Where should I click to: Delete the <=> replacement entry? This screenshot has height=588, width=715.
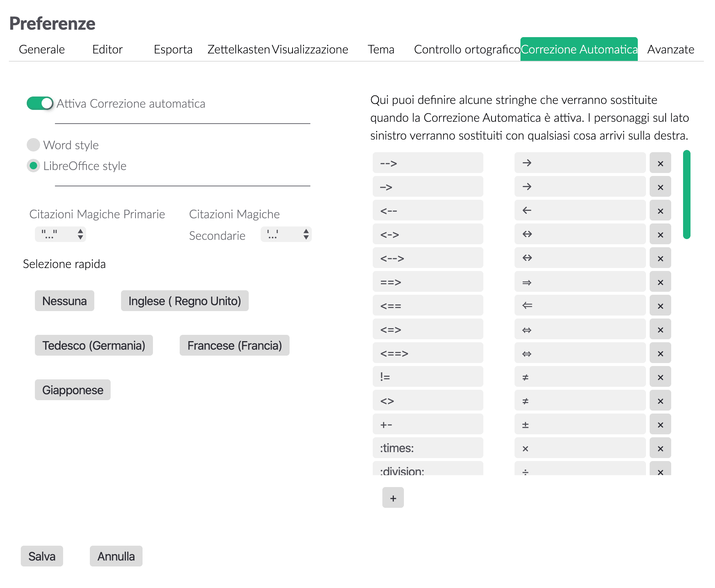660,329
